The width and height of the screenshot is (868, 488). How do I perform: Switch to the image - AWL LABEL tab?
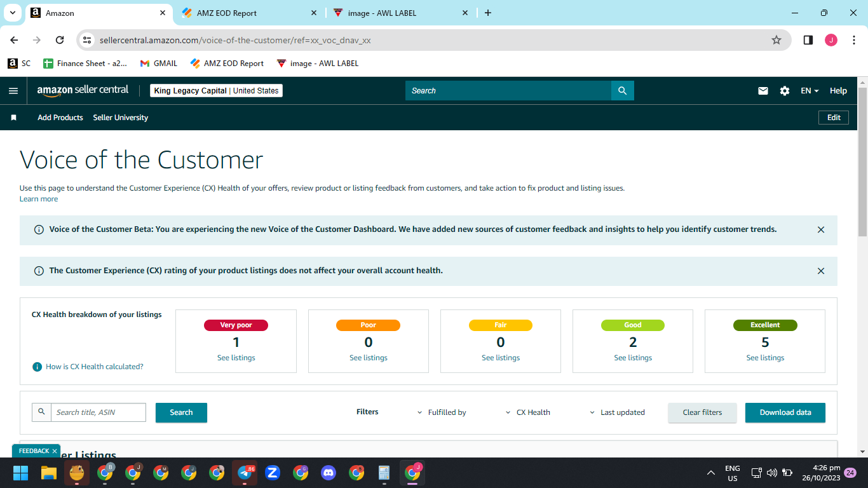coord(400,13)
